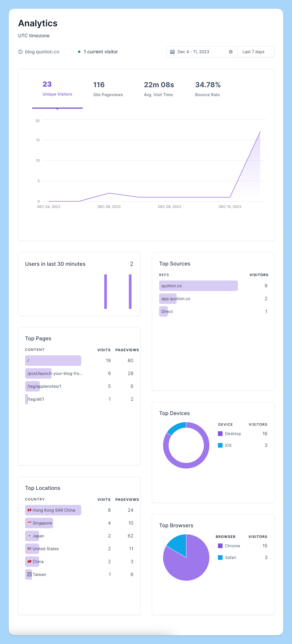Open the /tag/all/1 page row
This screenshot has width=292, height=644.
click(79, 399)
